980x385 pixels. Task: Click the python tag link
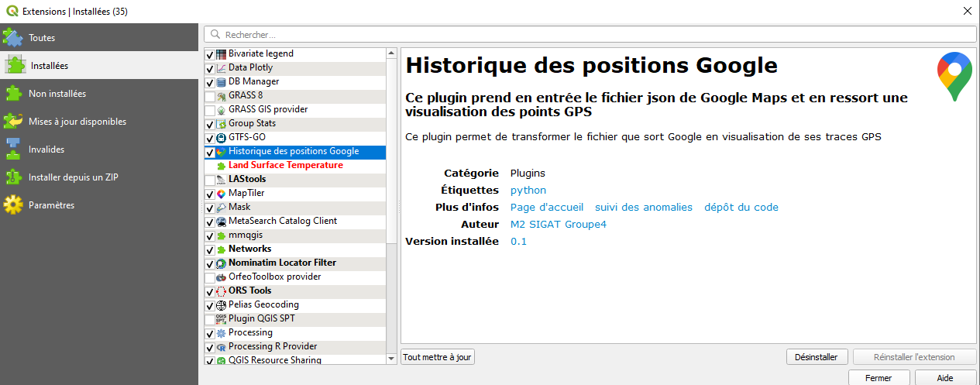528,190
